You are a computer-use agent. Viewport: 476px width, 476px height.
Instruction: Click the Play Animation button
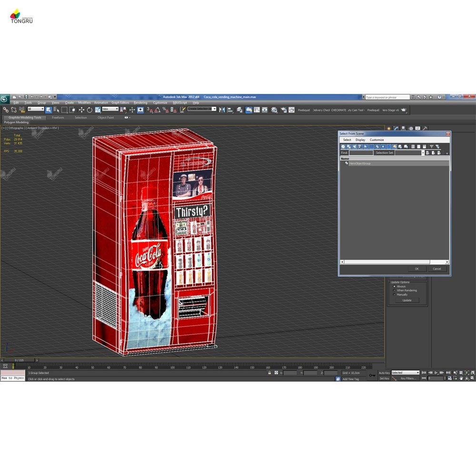(x=436, y=373)
